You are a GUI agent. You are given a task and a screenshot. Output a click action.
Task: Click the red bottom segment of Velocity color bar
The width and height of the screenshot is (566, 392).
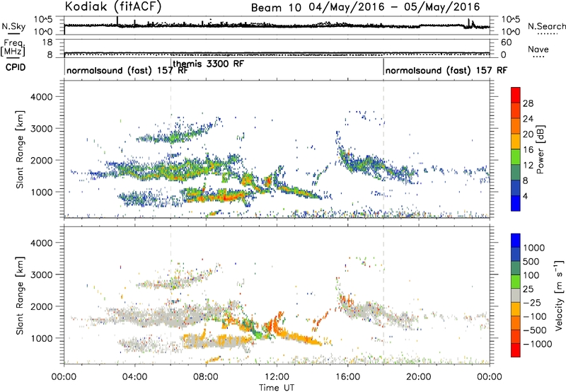[x=516, y=350]
